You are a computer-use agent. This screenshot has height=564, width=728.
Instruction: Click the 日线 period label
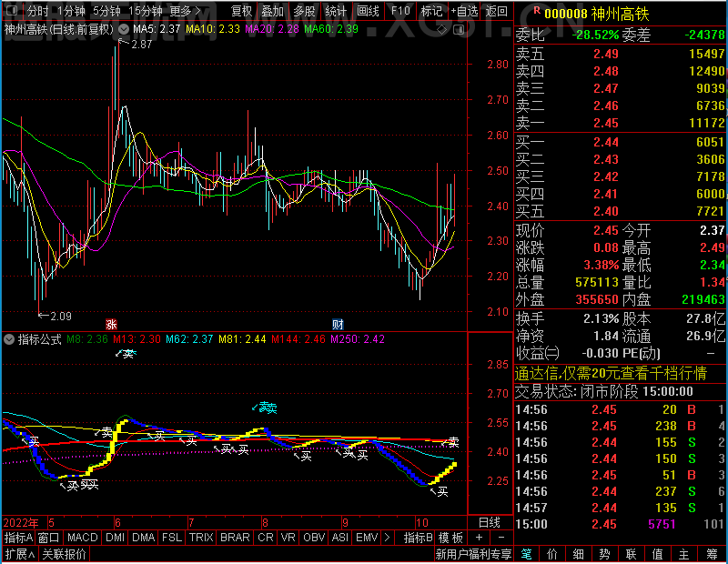(x=490, y=523)
